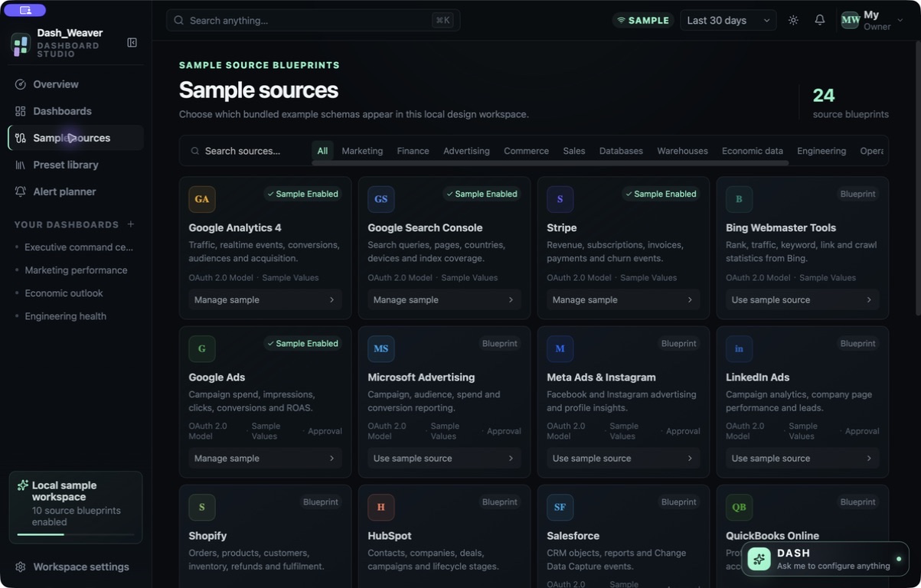Expand Use sample source on Bing Webmaster Tools
921x588 pixels.
pyautogui.click(x=802, y=299)
